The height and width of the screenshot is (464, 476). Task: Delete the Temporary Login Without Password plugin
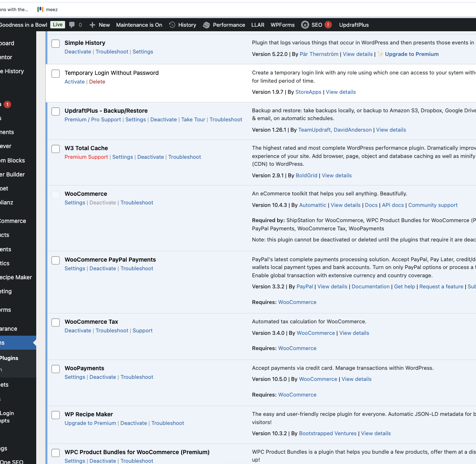point(97,82)
